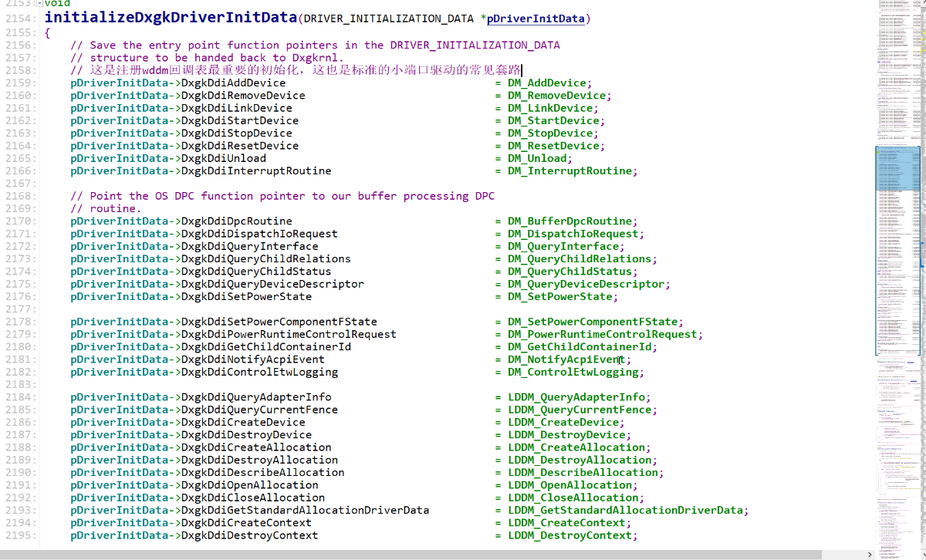The height and width of the screenshot is (560, 926).
Task: Click DM_StartDevice value
Action: click(553, 120)
